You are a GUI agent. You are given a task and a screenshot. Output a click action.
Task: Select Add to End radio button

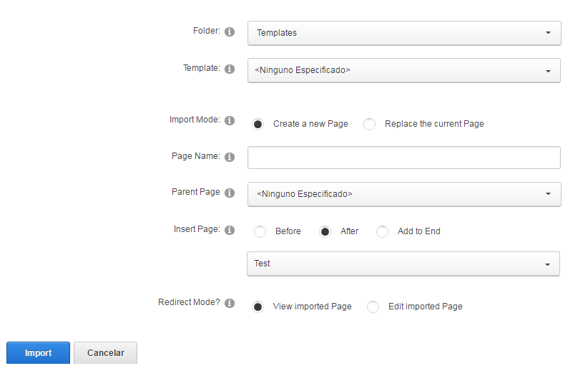[382, 231]
